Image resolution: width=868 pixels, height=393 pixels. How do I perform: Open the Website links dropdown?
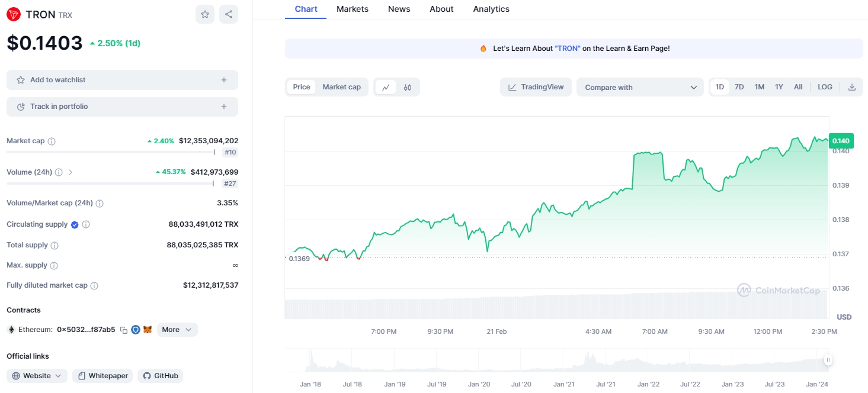[x=37, y=376]
